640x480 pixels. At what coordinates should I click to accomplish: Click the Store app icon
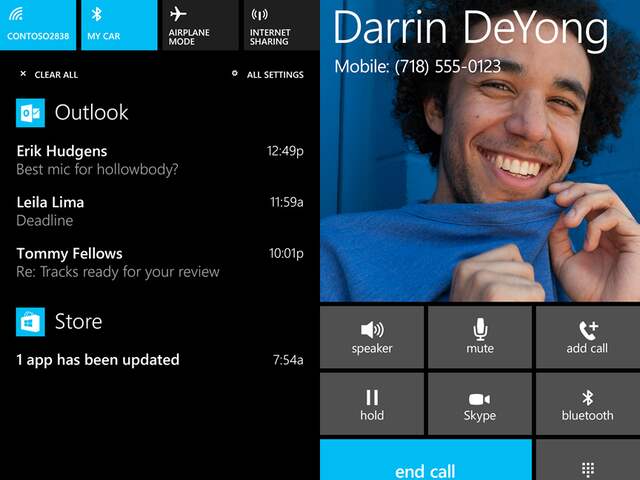(x=30, y=322)
